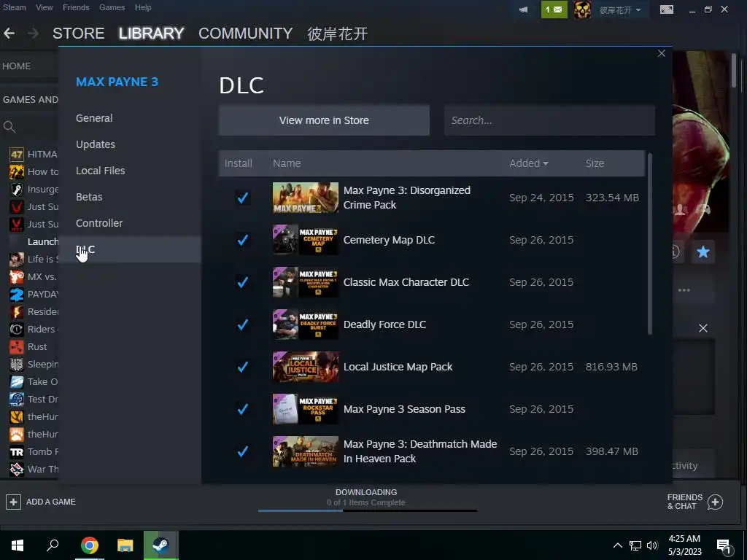Click Local Justice Map Pack thumbnail

(306, 367)
